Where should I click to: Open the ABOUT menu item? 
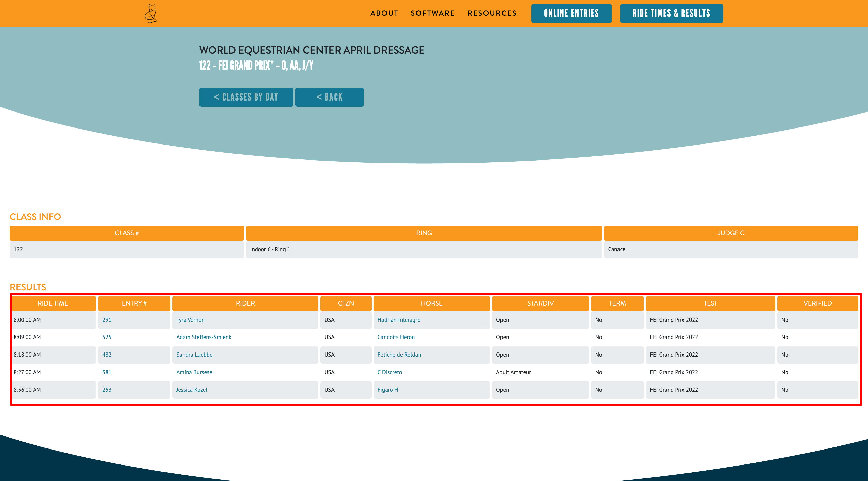coord(384,13)
